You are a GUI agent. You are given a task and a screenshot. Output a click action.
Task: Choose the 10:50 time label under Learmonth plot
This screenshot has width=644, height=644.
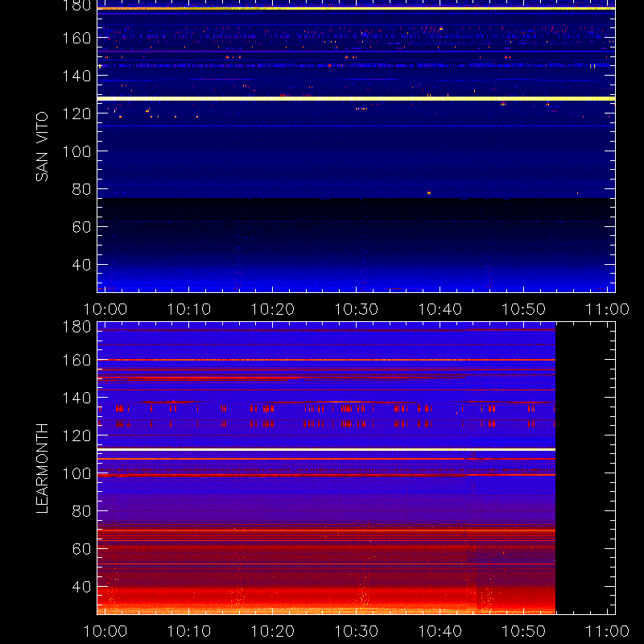click(524, 631)
